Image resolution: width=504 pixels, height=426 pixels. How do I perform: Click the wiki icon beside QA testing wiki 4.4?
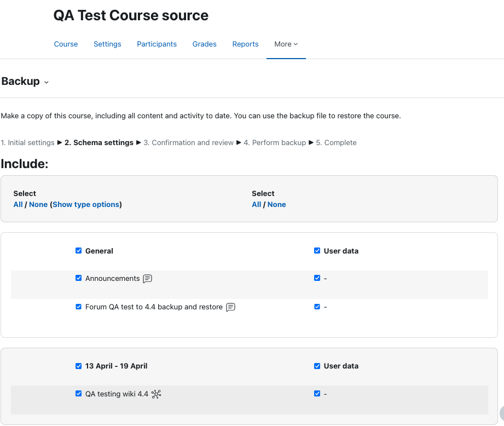(156, 394)
